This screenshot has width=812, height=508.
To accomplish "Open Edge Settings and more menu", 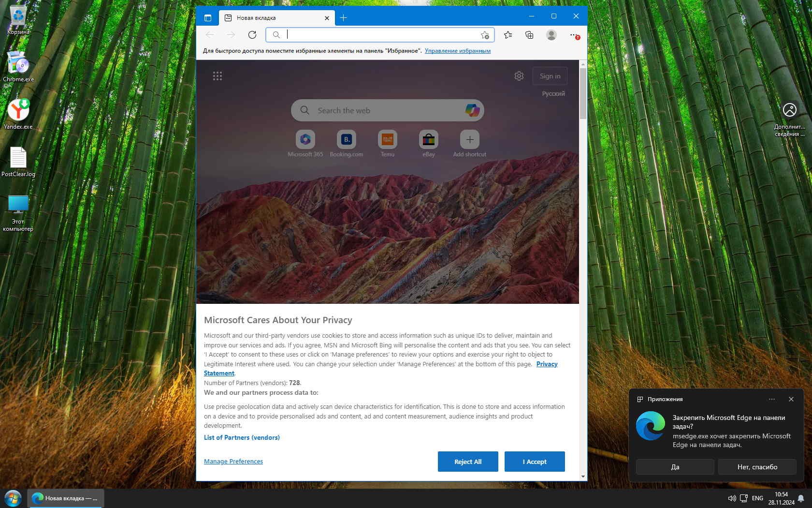I will point(574,35).
